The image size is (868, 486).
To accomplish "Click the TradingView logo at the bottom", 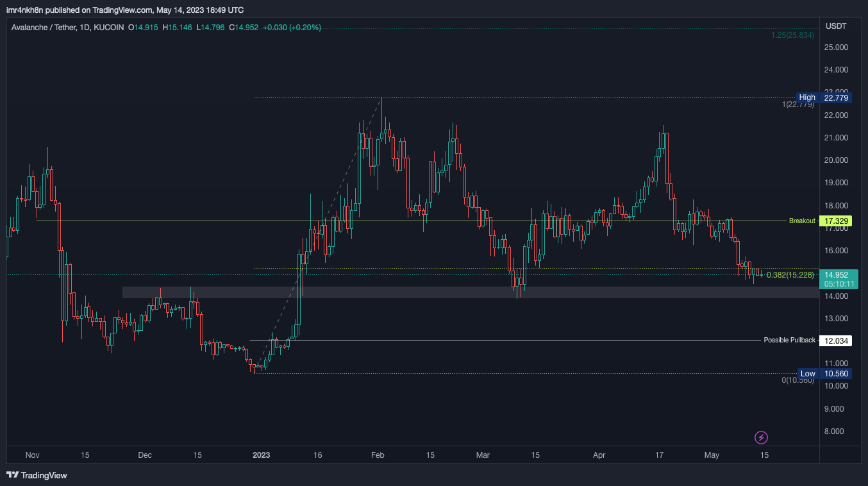I will tap(37, 475).
